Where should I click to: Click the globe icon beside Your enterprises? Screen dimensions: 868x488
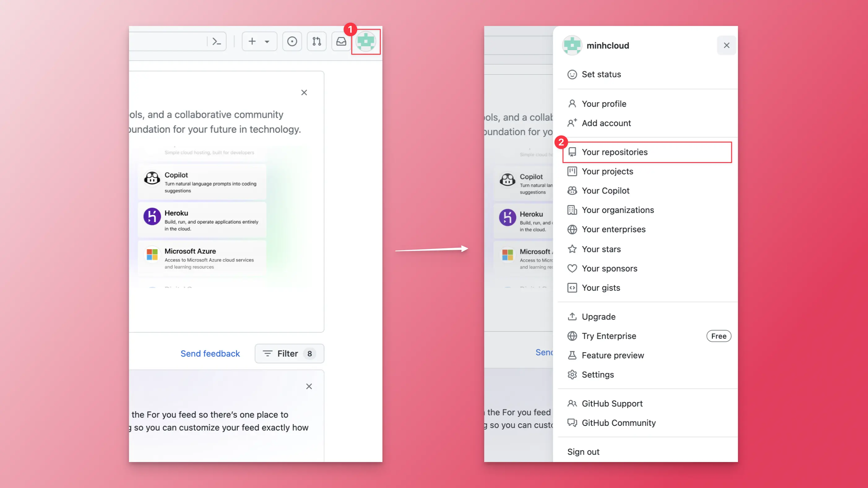point(572,230)
